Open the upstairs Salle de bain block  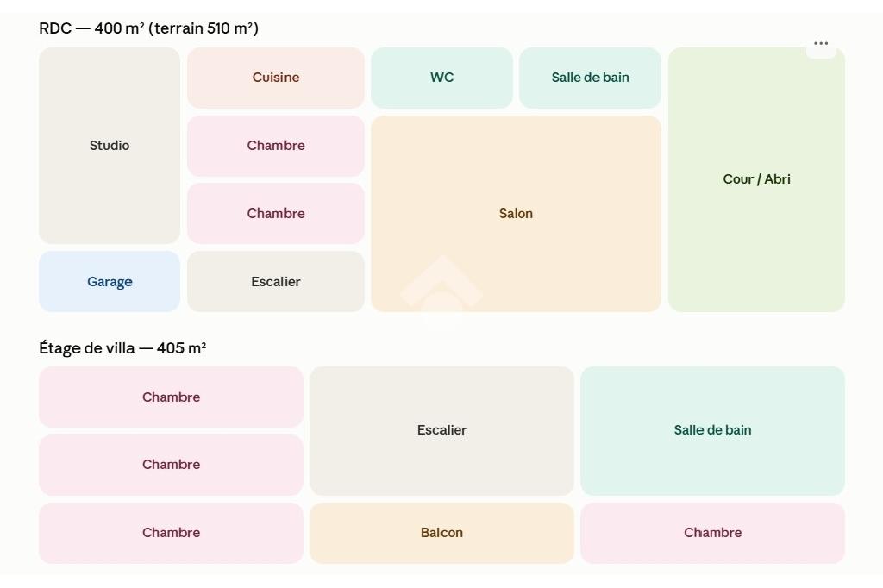(x=712, y=431)
